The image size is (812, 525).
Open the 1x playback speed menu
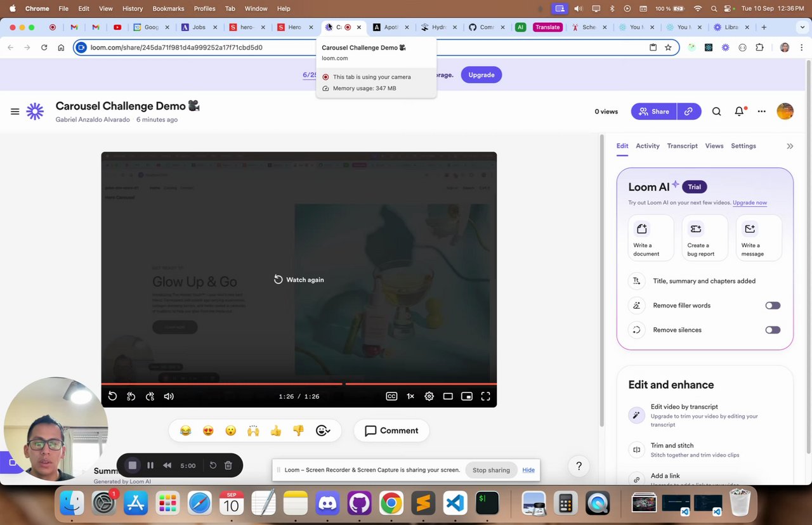[410, 396]
